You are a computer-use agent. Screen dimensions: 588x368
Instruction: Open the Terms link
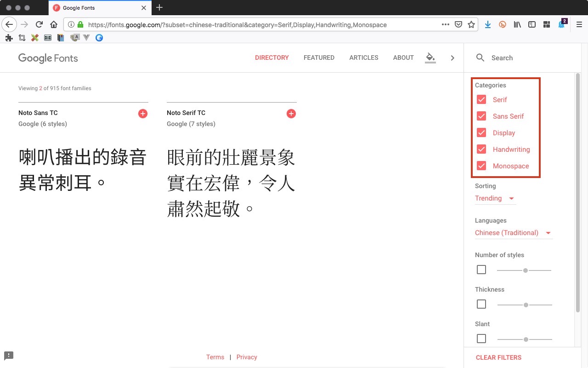[x=215, y=357]
